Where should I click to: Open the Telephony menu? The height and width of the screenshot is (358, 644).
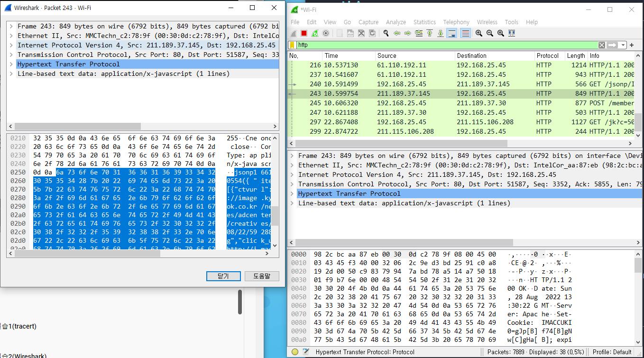[456, 22]
